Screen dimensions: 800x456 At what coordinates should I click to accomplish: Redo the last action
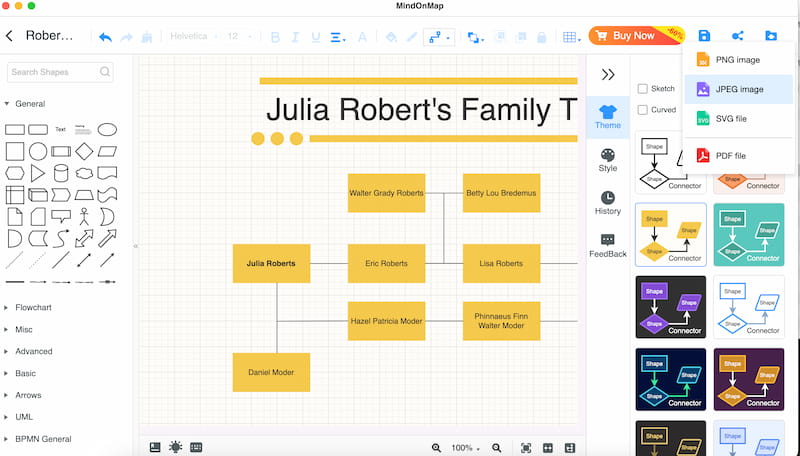click(x=126, y=37)
